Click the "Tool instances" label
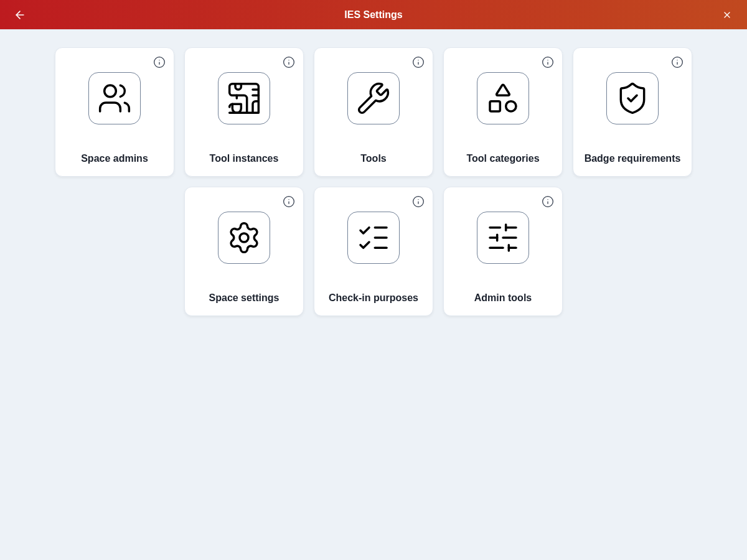The image size is (747, 560). point(244,159)
